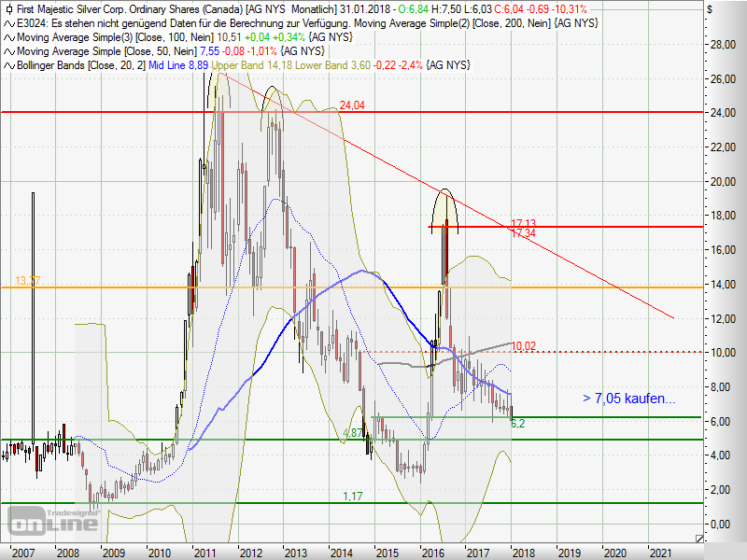This screenshot has width=747, height=560.
Task: Click the wave icon beside E3024 legend line
Action: tap(9, 23)
